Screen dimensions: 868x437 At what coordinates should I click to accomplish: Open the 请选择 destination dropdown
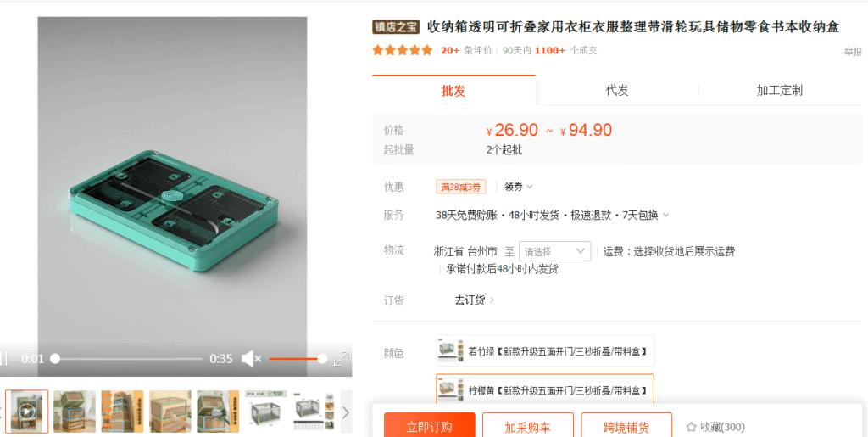click(554, 251)
